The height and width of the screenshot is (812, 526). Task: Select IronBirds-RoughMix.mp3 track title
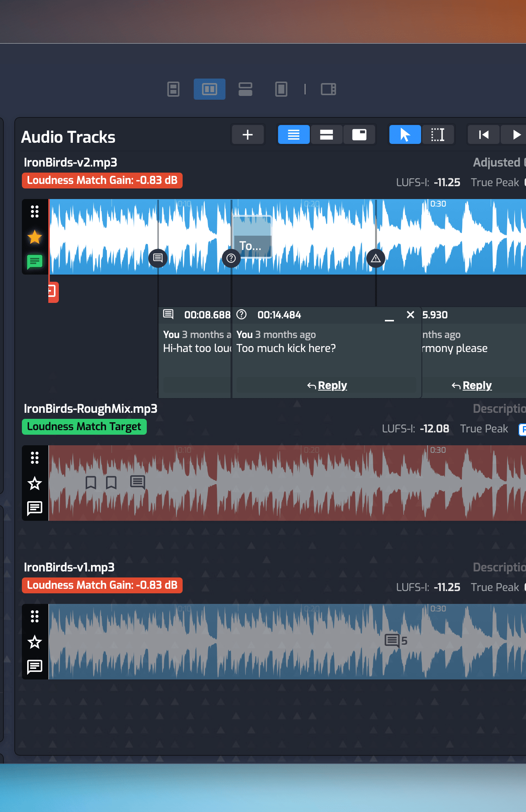point(91,409)
